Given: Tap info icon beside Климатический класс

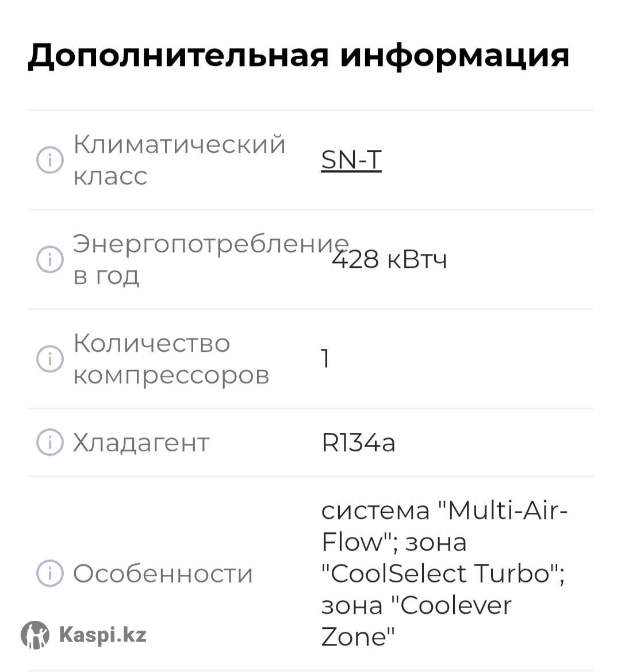Looking at the screenshot, I should coord(50,160).
